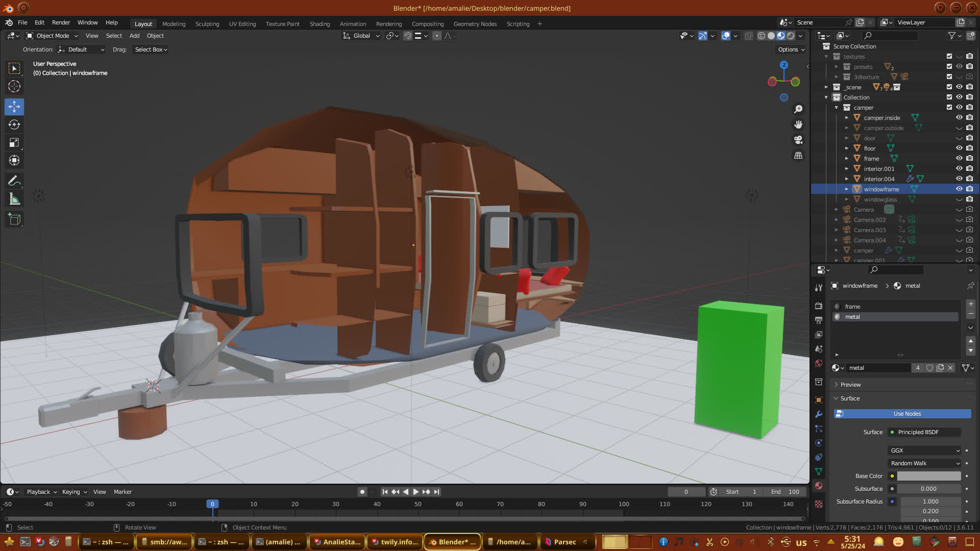This screenshot has height=551, width=980.
Task: Select the Scale tool
Action: click(x=14, y=143)
